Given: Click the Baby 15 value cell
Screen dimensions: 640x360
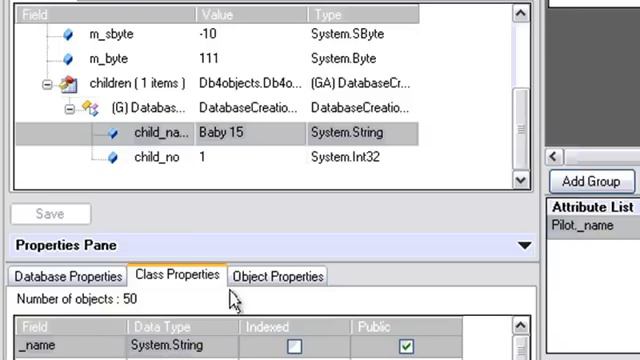Looking at the screenshot, I should click(x=251, y=133).
